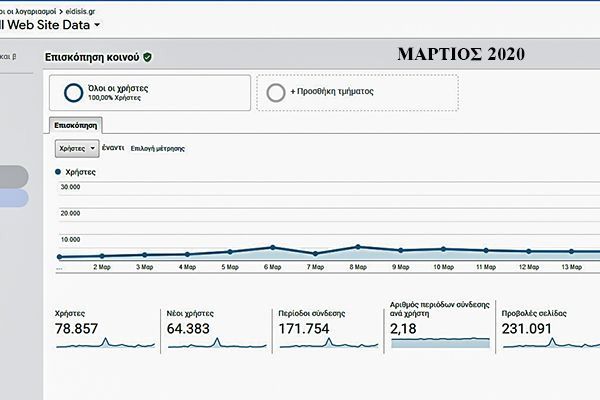This screenshot has width=600, height=400.
Task: Click the chart data point at 6 Μαρ
Action: (x=272, y=247)
